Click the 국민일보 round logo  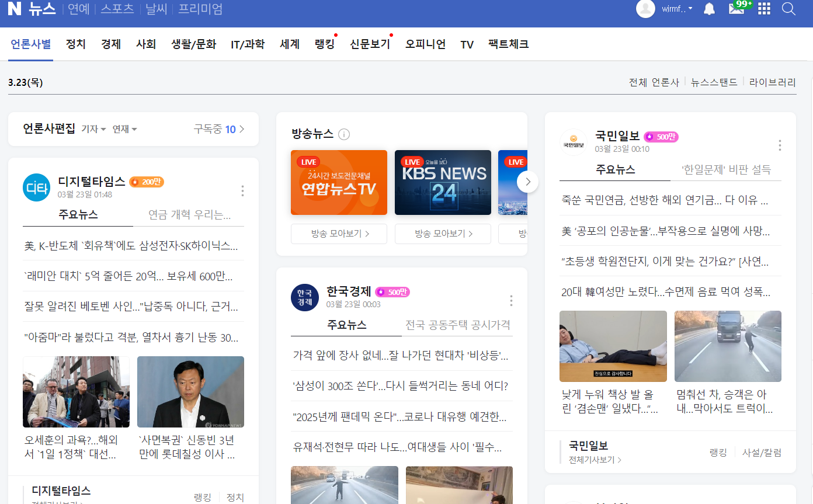pos(574,142)
